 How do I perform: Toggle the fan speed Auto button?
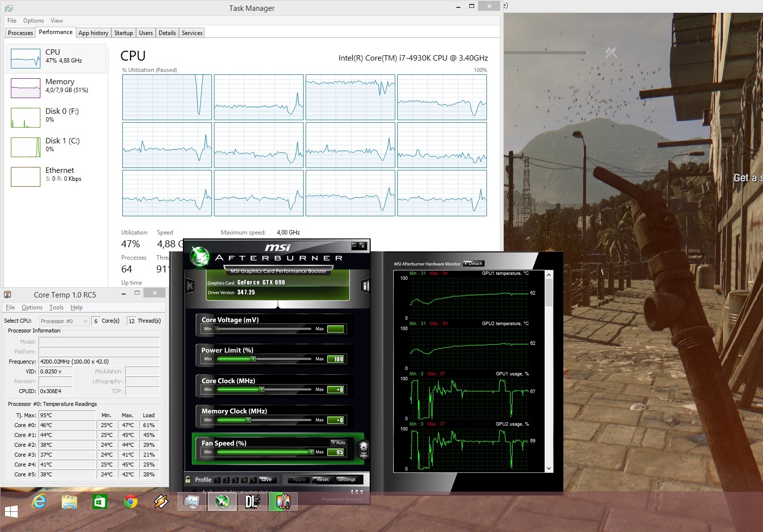(339, 442)
